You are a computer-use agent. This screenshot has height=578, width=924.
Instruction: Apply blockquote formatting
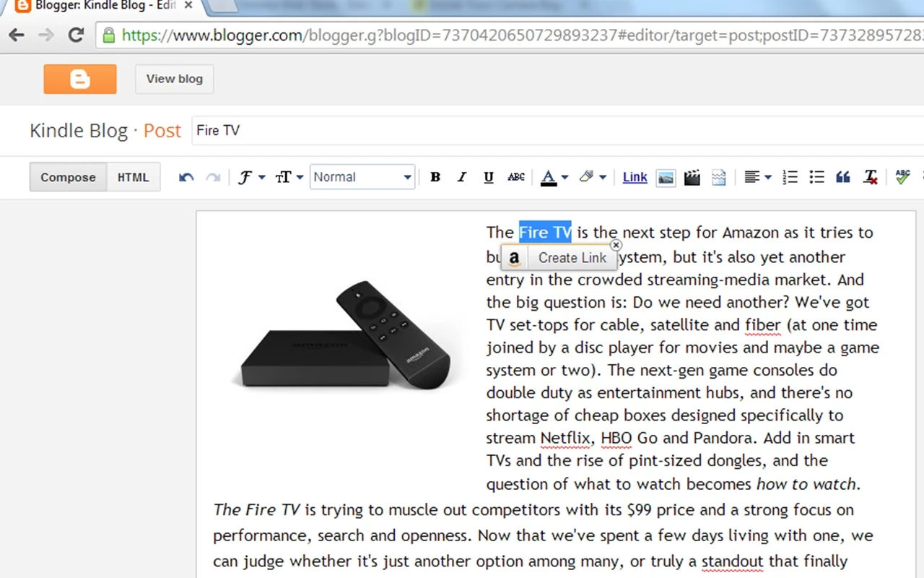coord(843,177)
